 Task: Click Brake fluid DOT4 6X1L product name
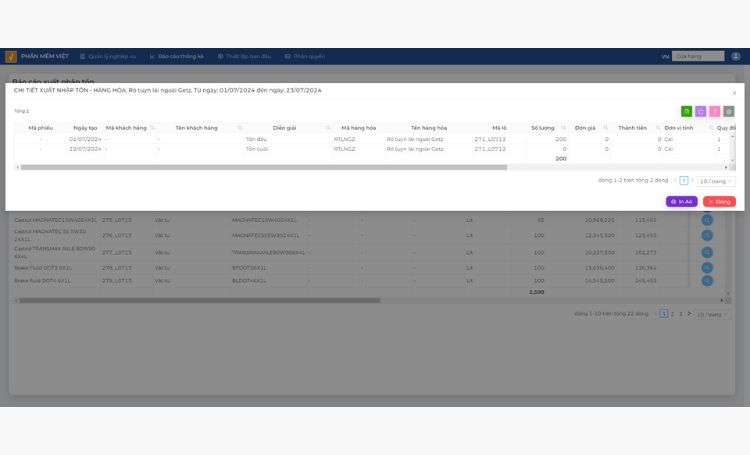pyautogui.click(x=43, y=280)
